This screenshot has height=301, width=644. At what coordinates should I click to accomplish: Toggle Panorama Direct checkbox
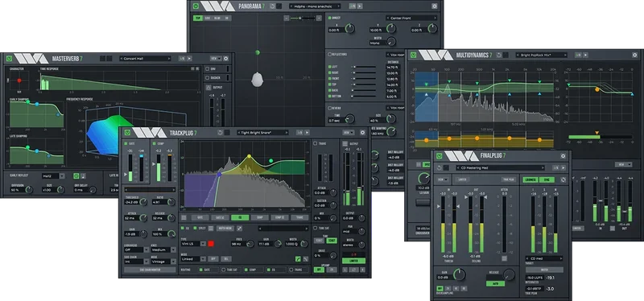[329, 18]
